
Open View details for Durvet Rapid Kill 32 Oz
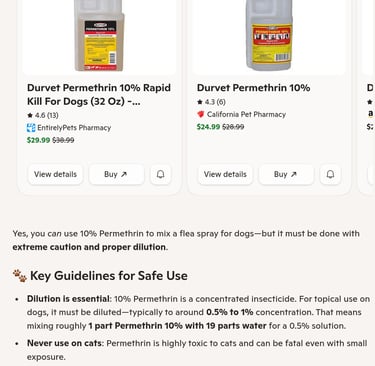click(x=55, y=174)
